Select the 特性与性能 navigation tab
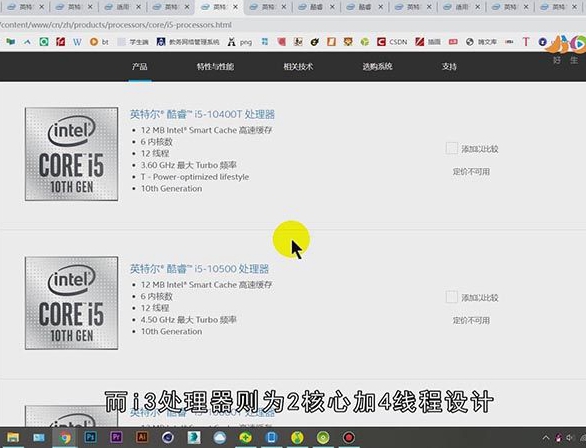This screenshot has width=586, height=448. click(215, 67)
